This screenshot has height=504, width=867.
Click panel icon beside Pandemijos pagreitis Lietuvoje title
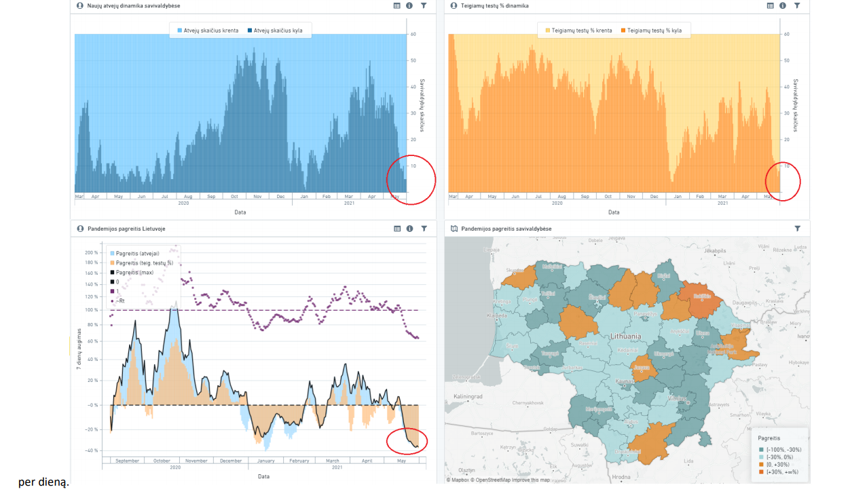tap(81, 229)
